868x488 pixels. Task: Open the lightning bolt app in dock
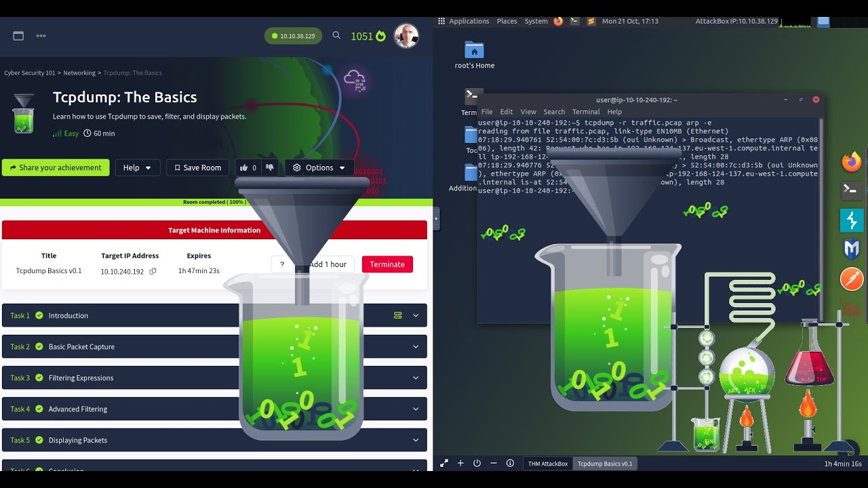coord(852,220)
